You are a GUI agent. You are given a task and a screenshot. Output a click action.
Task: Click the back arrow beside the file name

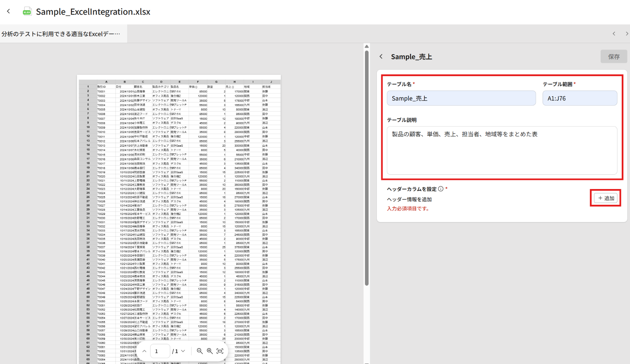click(9, 11)
